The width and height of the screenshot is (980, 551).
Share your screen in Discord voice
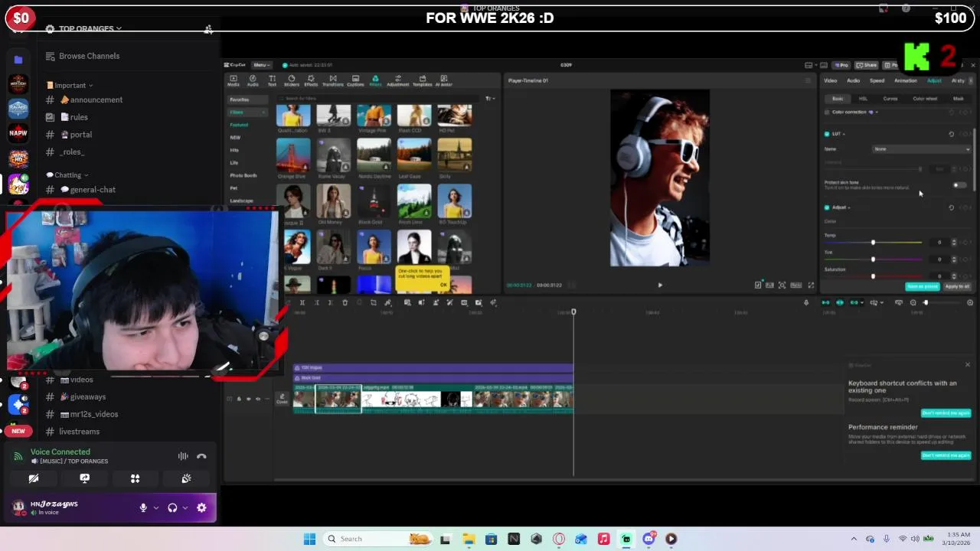(84, 478)
